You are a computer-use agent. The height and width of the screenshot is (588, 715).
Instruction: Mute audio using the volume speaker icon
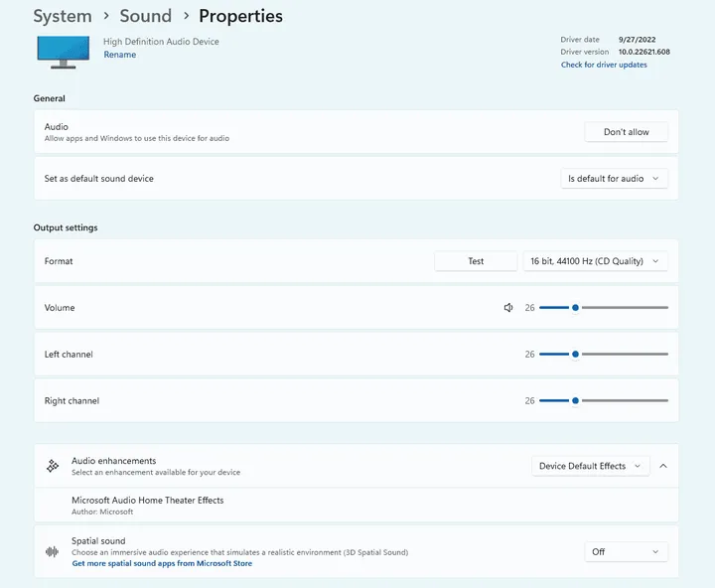508,308
